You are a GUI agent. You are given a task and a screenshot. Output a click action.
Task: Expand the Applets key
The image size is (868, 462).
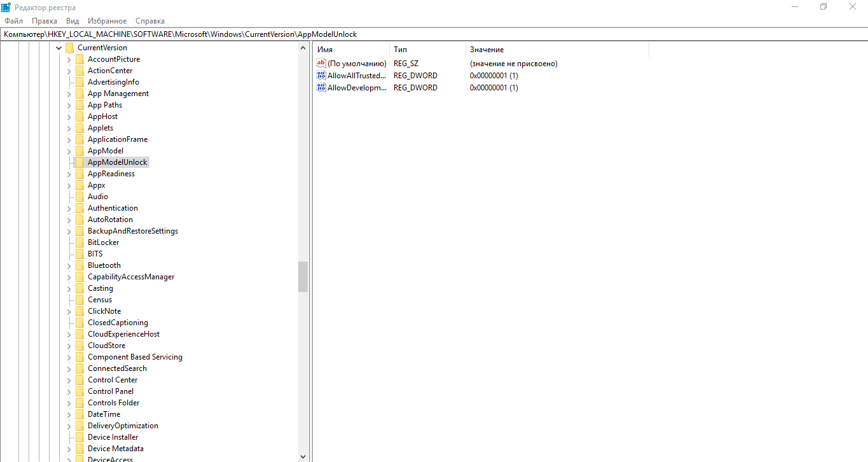[x=69, y=128]
